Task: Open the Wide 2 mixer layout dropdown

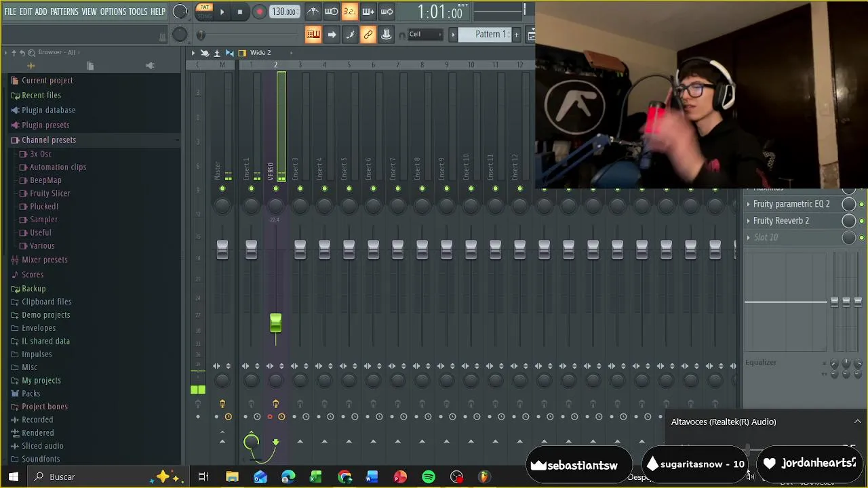Action: (x=271, y=53)
